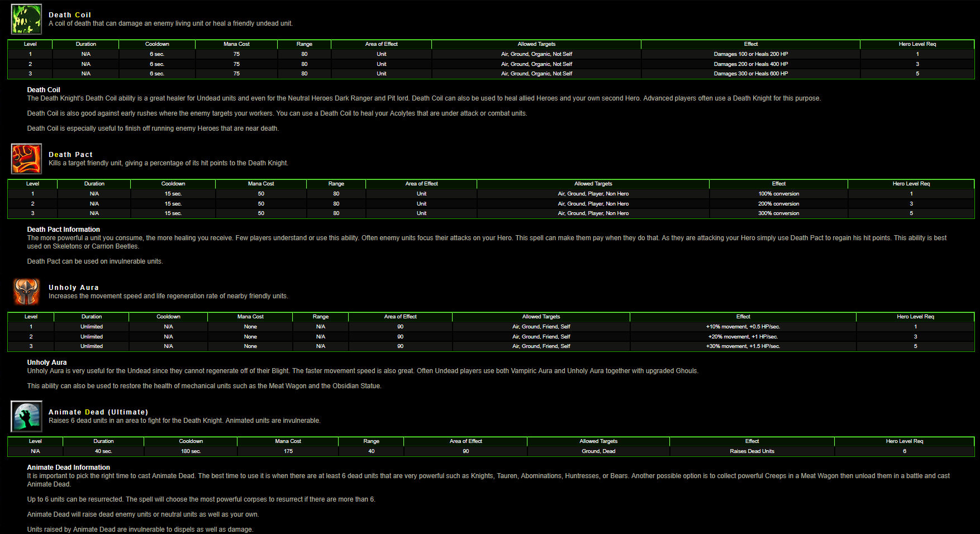This screenshot has height=534, width=980.
Task: Click 'Damages 100 or Heals 200 HP' cell
Action: pyautogui.click(x=751, y=54)
